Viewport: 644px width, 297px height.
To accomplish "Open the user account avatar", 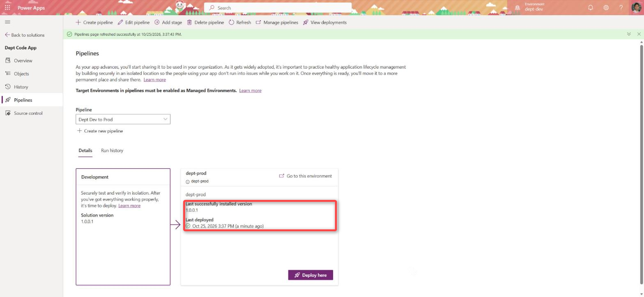I will [636, 7].
